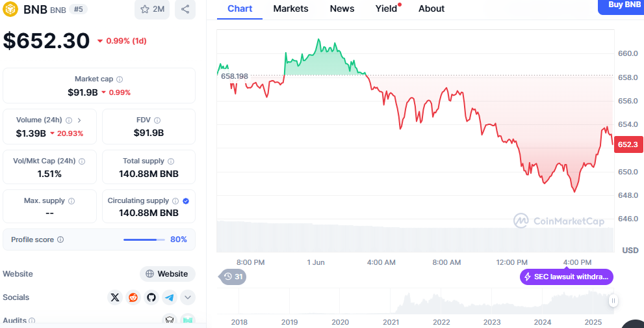Add BNB to watchlist with star button

click(x=152, y=9)
